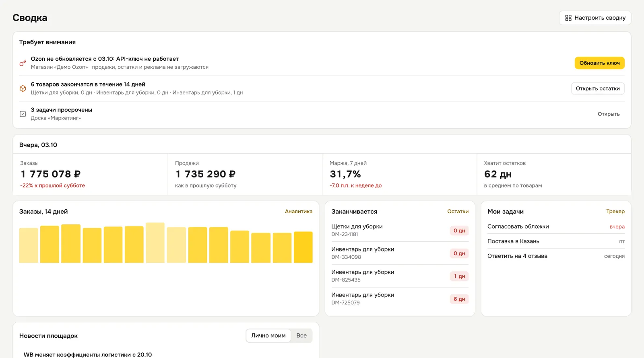Click the Вчера, 03.10 section header
The image size is (644, 358).
[x=38, y=145]
